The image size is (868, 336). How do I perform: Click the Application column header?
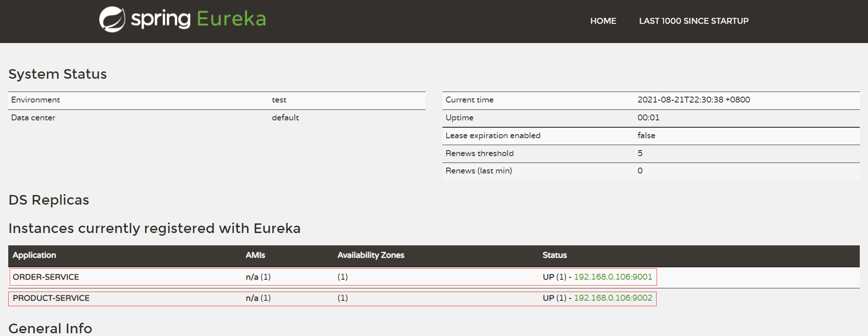click(x=34, y=255)
